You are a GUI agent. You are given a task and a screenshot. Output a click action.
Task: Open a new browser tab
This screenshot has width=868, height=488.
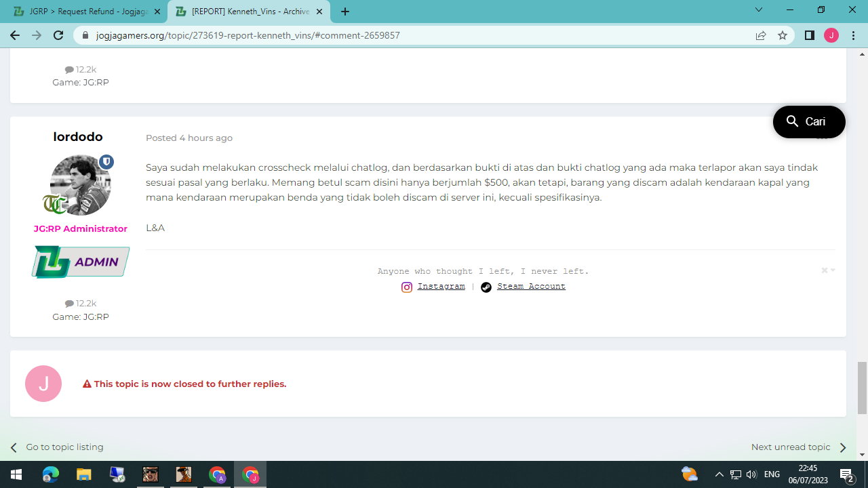click(x=345, y=12)
